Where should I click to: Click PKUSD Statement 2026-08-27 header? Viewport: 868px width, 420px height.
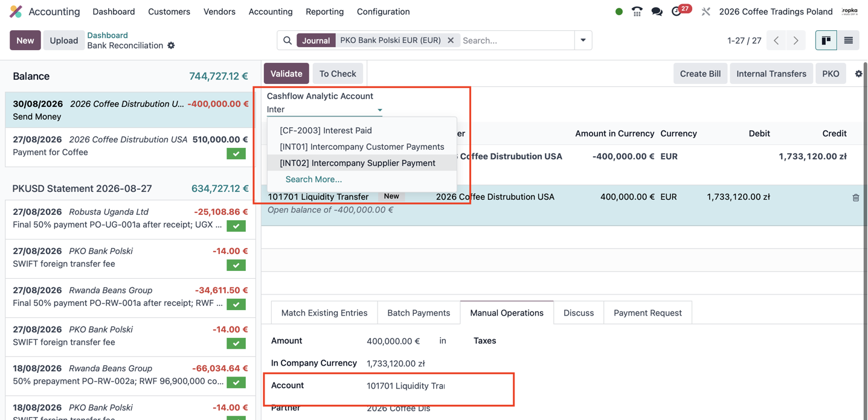(82, 188)
